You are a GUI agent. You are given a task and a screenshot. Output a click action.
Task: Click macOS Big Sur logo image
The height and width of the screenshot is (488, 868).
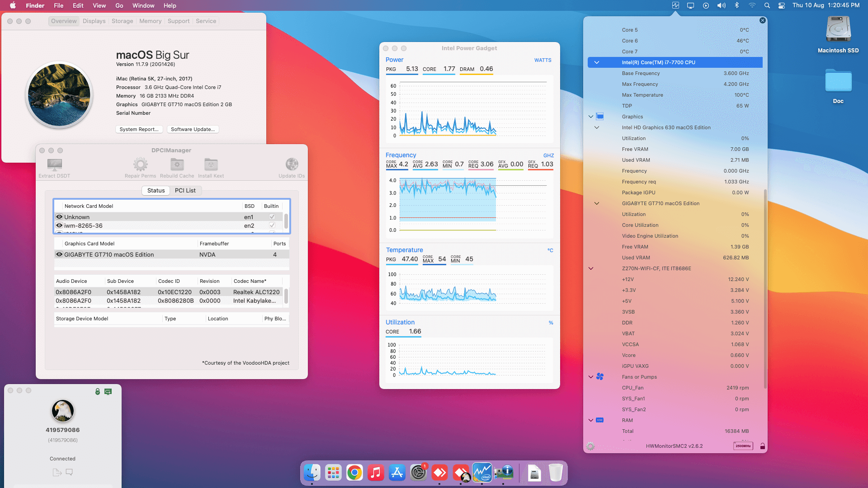[x=59, y=95]
